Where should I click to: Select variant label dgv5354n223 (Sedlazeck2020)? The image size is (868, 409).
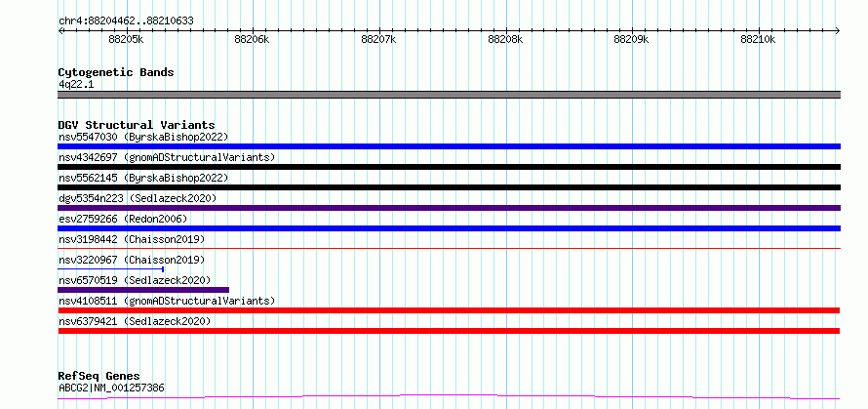coord(138,198)
